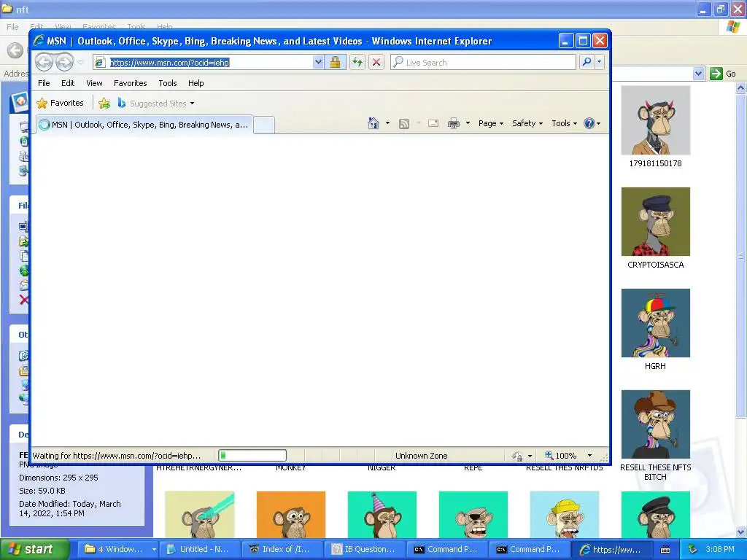Viewport: 747px width, 560px height.
Task: Click the Favorites star button
Action: point(61,103)
